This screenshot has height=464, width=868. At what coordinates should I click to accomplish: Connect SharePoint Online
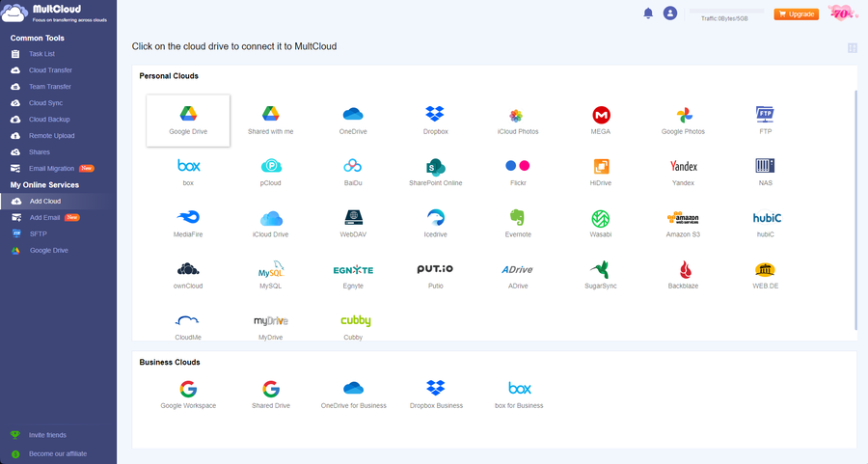coord(436,172)
